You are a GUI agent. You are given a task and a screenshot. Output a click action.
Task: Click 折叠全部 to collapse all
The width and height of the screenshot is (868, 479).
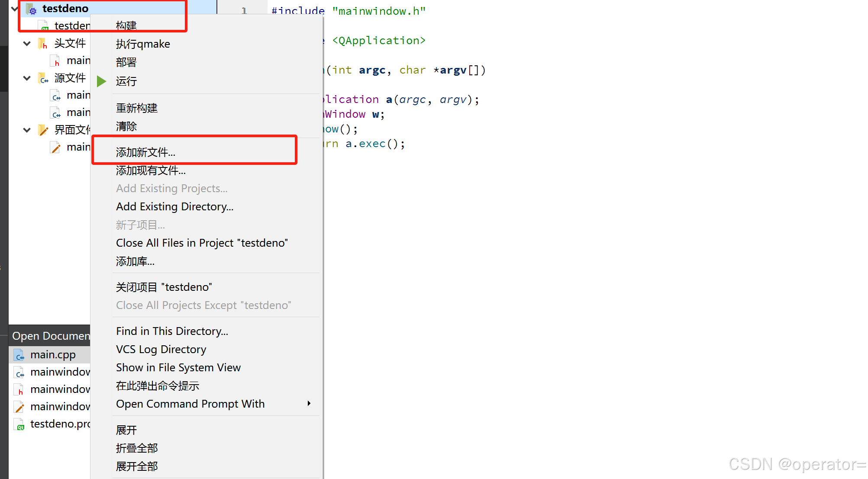pos(136,448)
